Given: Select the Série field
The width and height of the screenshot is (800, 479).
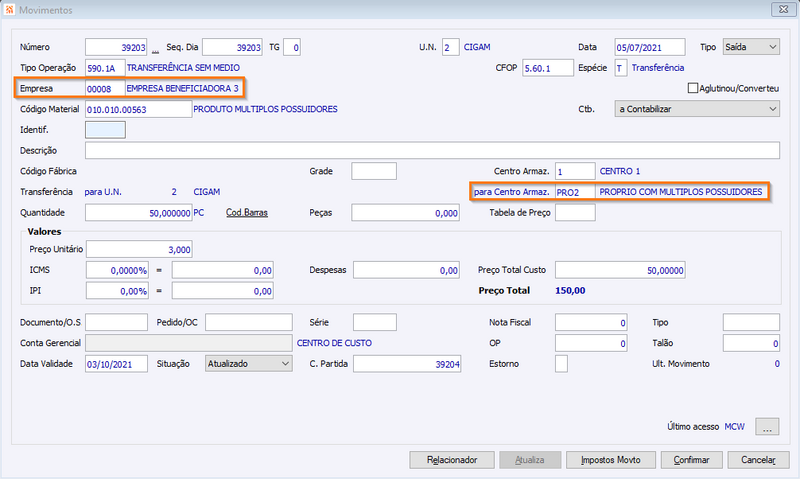Looking at the screenshot, I should click(374, 322).
